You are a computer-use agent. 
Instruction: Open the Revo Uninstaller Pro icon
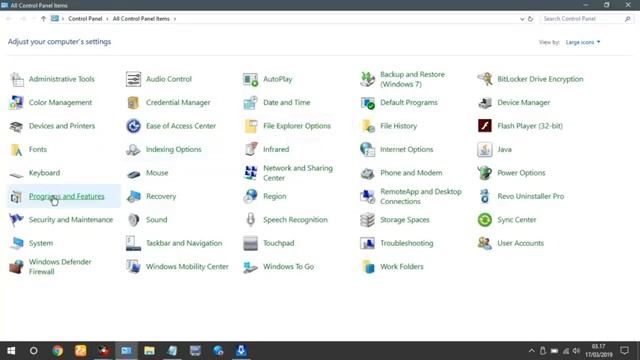[x=484, y=196]
